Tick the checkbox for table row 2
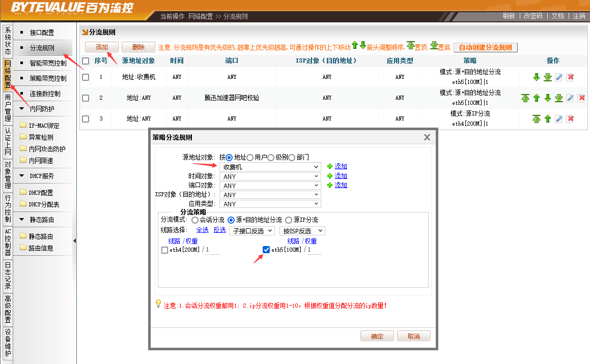This screenshot has width=590, height=364. 86,98
